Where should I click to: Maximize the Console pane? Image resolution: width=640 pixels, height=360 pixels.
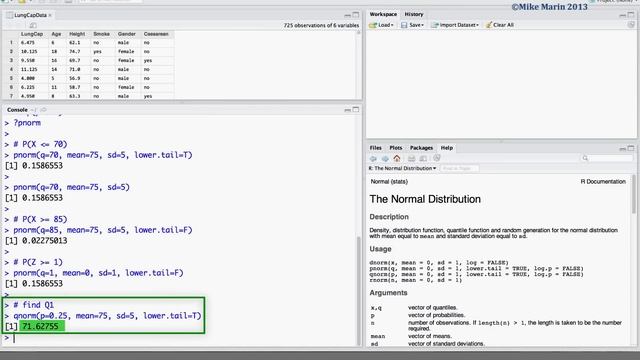356,110
